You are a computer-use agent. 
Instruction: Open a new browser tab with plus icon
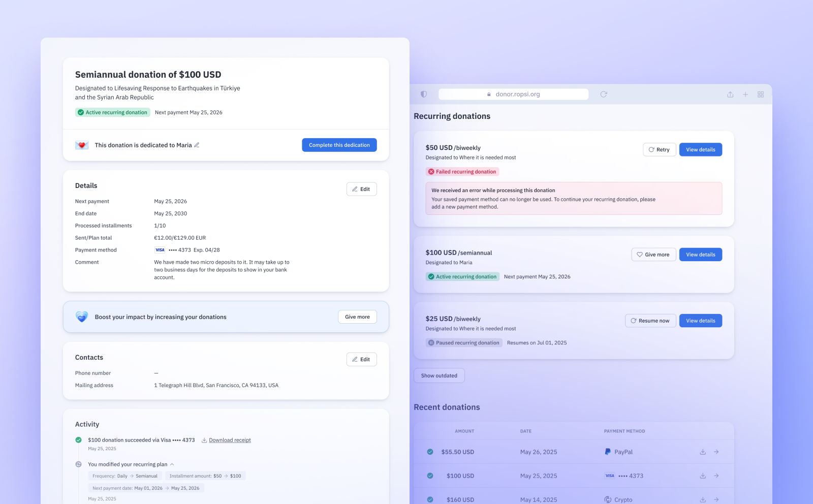tap(745, 94)
